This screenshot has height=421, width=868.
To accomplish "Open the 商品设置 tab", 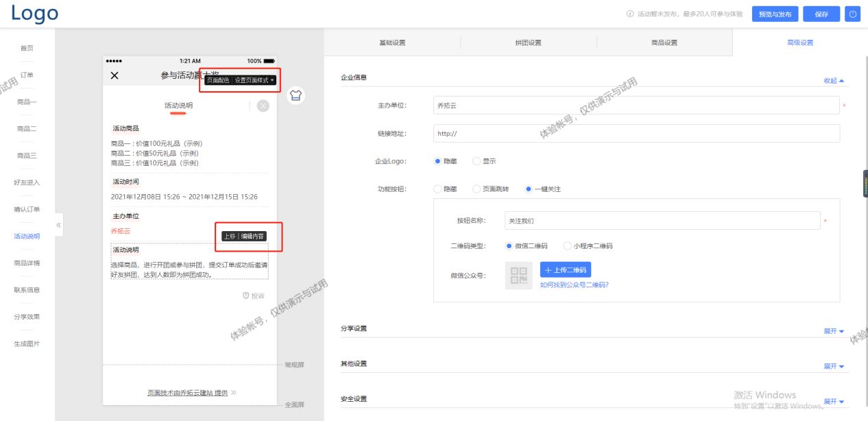I will pyautogui.click(x=666, y=42).
